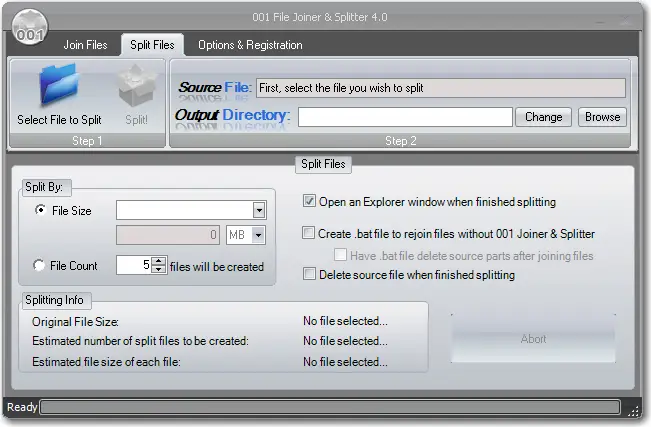Enable Delete source file when finished splitting
This screenshot has height=427, width=651.
tap(309, 274)
